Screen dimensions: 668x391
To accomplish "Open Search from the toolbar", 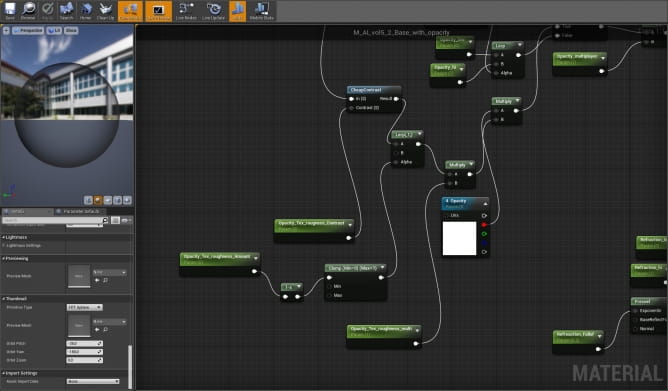I will (x=66, y=11).
